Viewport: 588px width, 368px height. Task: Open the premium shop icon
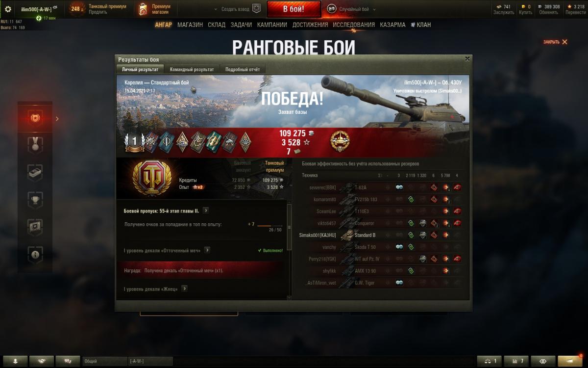click(143, 9)
